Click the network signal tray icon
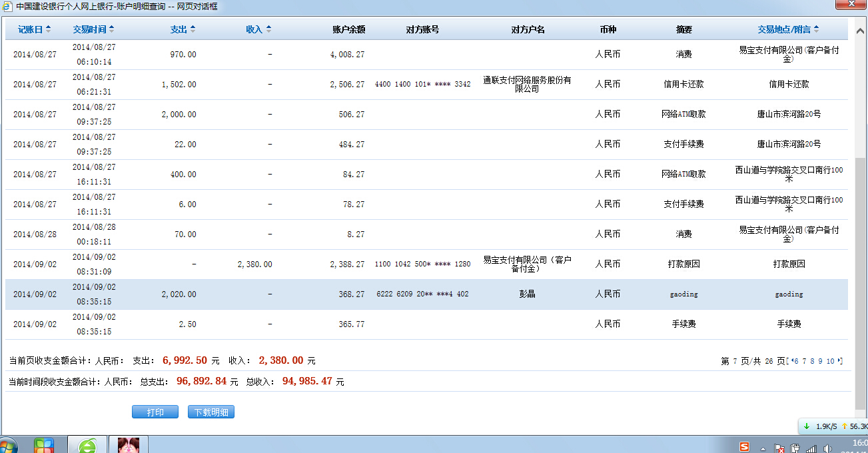Screen dimensions: 868x453 tap(811, 448)
